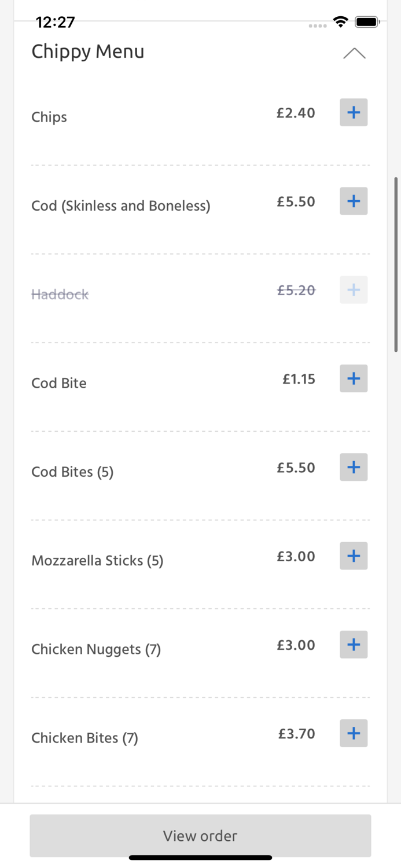Tap the Chicken Nuggets (7) item label
Image resolution: width=401 pixels, height=868 pixels.
tap(96, 649)
